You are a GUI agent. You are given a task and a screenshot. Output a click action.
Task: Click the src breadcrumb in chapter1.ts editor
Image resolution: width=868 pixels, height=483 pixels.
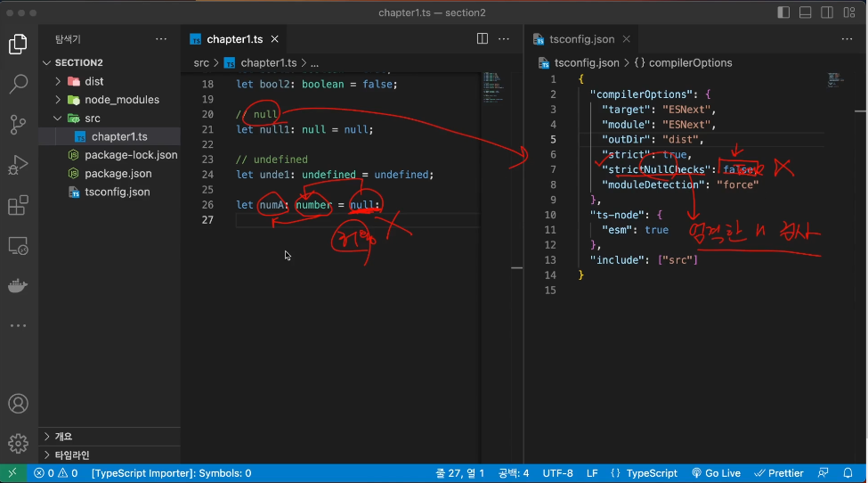pos(201,62)
